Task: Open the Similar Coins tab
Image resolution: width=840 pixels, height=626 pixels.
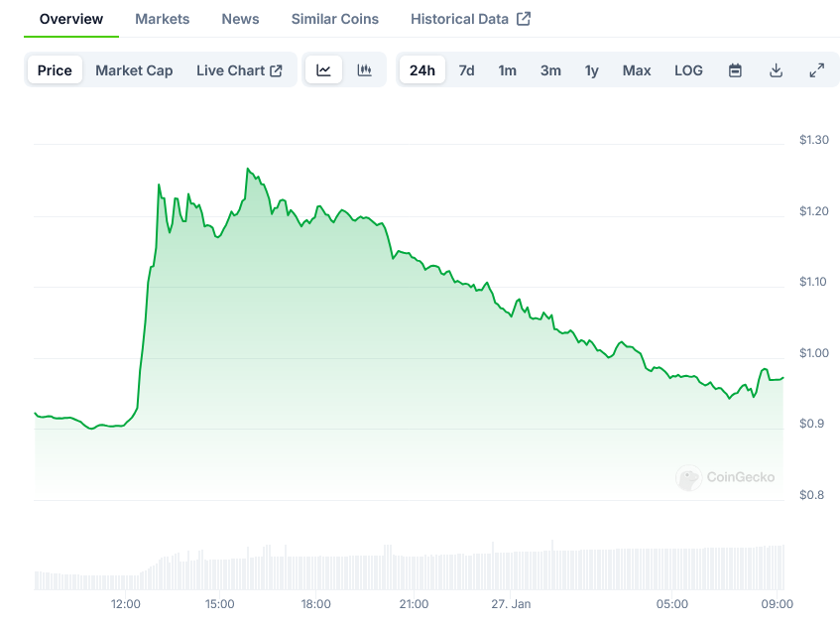Action: coord(334,19)
